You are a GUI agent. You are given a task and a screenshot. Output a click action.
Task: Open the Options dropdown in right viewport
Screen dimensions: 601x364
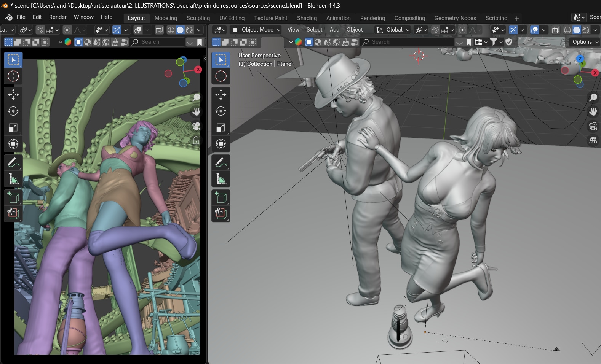(585, 42)
